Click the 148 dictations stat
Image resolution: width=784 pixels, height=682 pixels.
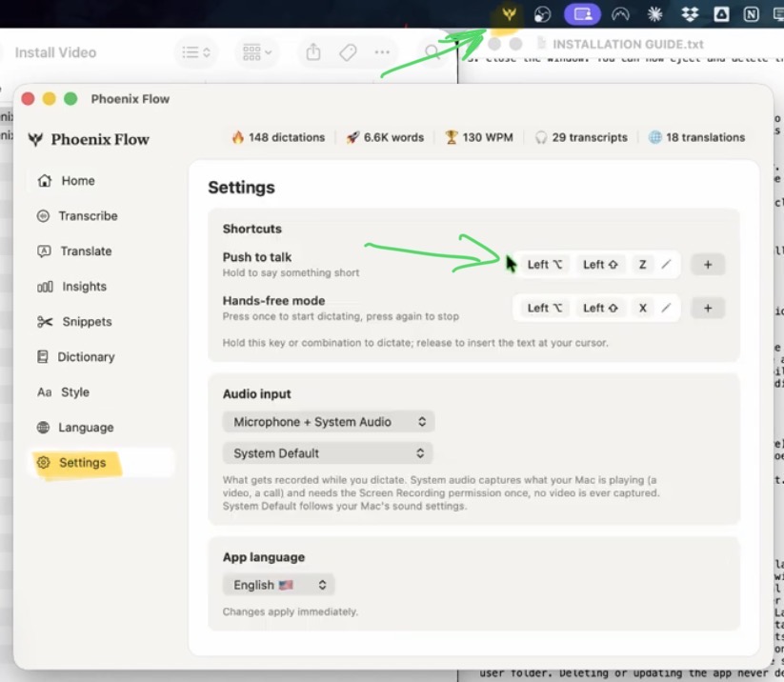pyautogui.click(x=278, y=137)
